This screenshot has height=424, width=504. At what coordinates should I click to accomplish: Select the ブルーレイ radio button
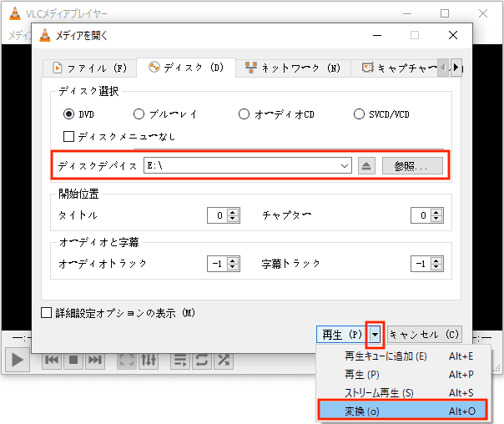(x=139, y=114)
